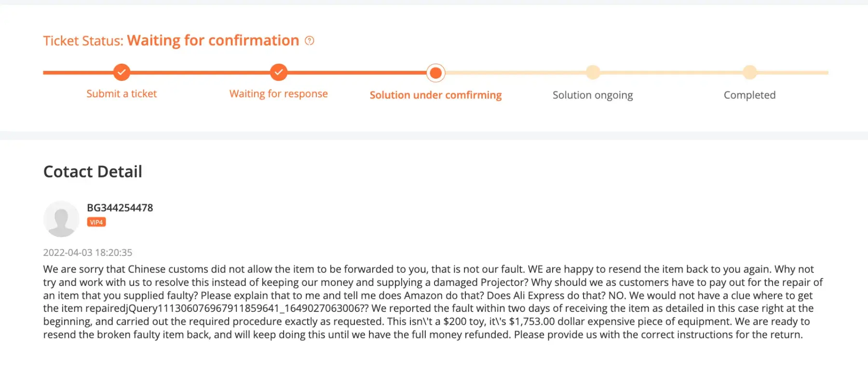This screenshot has height=390, width=868.
Task: Click the Completed step dot
Action: click(x=749, y=72)
